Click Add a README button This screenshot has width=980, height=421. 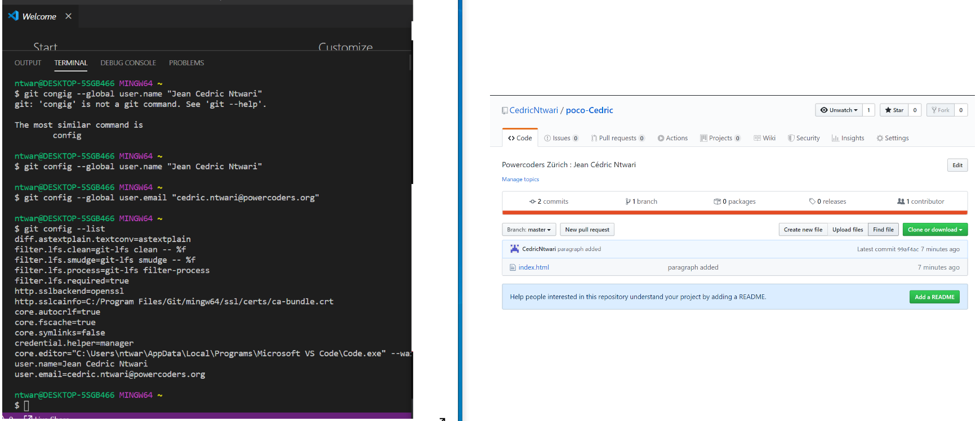[934, 297]
